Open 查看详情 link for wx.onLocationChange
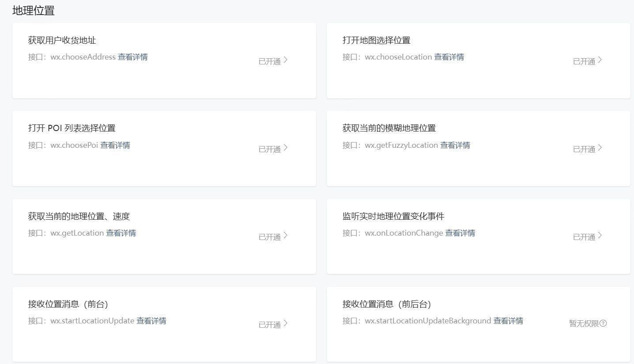This screenshot has width=634, height=364. tap(460, 233)
